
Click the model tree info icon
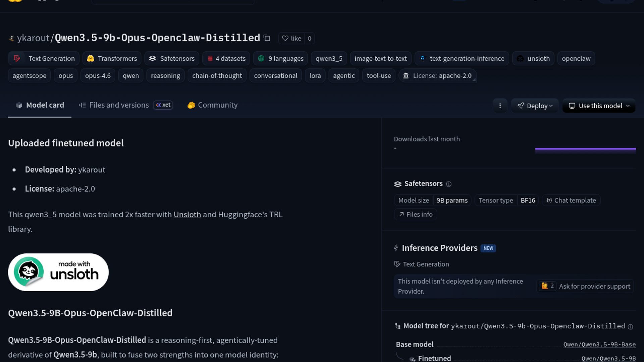coord(630,327)
